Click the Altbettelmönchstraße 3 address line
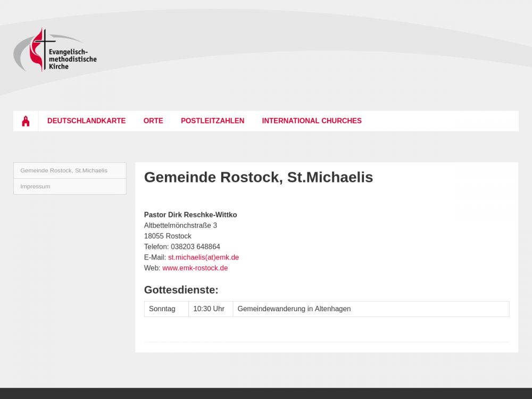Image resolution: width=532 pixels, height=399 pixels. tap(180, 226)
